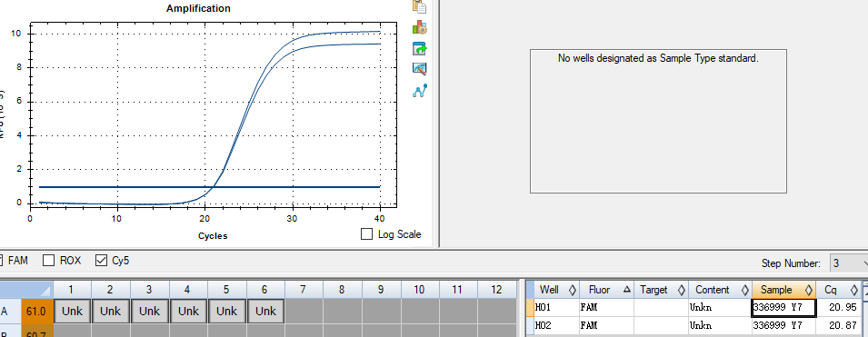Select plate column 3 header
The height and width of the screenshot is (337, 868).
[149, 290]
